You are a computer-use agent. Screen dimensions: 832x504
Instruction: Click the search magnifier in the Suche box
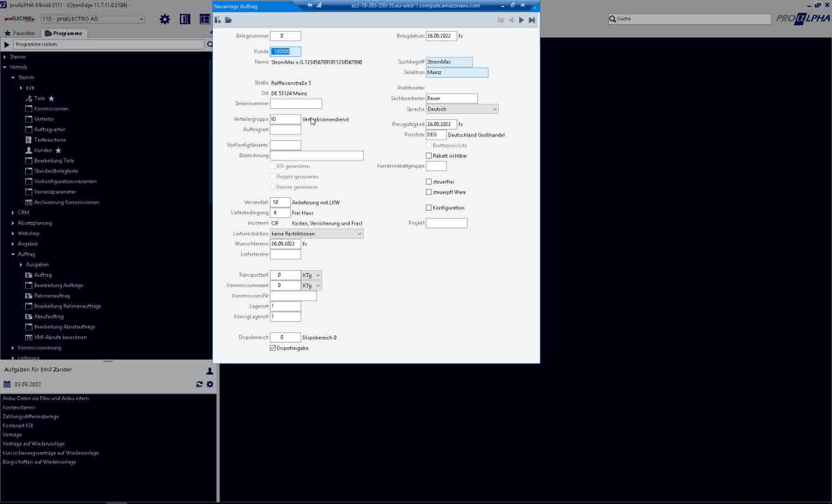[x=613, y=19]
